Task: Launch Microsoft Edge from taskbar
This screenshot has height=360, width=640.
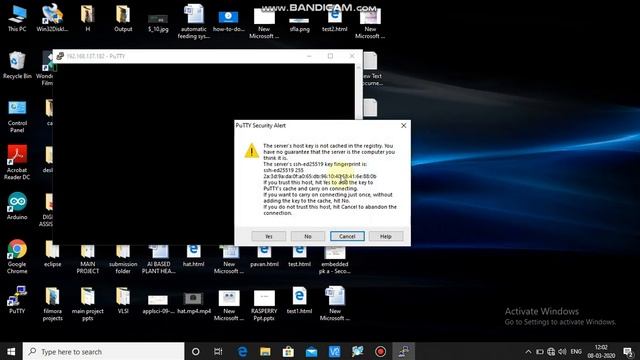Action: point(242,351)
